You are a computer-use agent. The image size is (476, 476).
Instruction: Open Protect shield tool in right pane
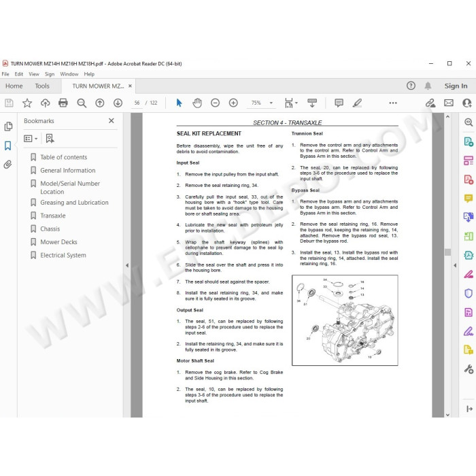(x=469, y=293)
